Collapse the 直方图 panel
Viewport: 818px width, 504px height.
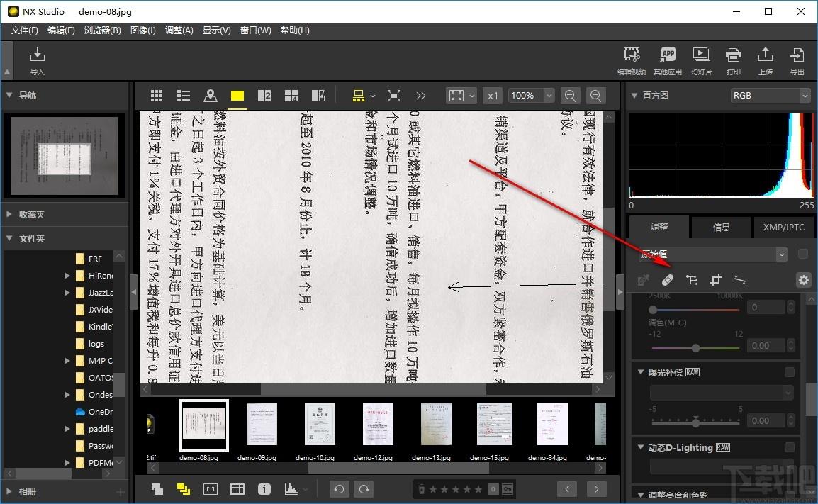pos(634,96)
